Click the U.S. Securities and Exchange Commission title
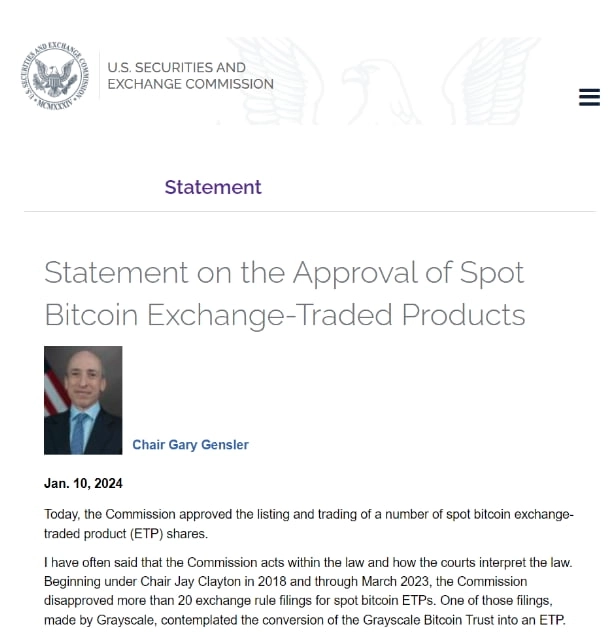612x633 pixels. (x=190, y=76)
